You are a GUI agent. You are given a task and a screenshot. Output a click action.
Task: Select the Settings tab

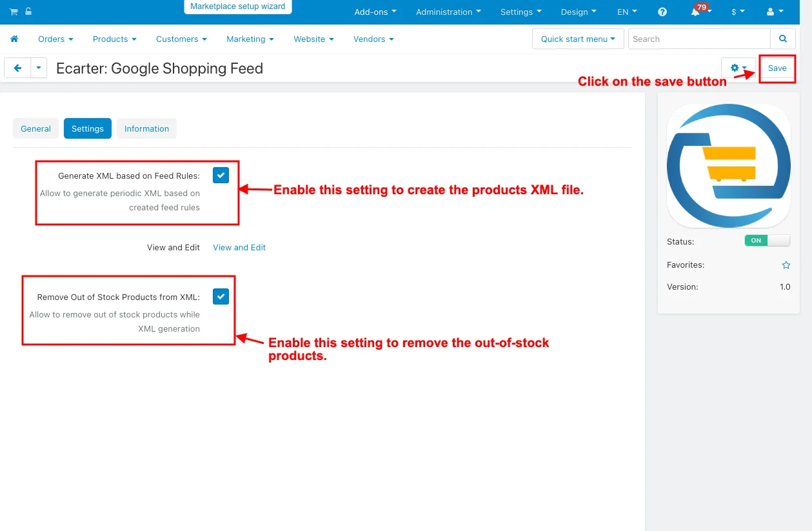click(x=88, y=128)
